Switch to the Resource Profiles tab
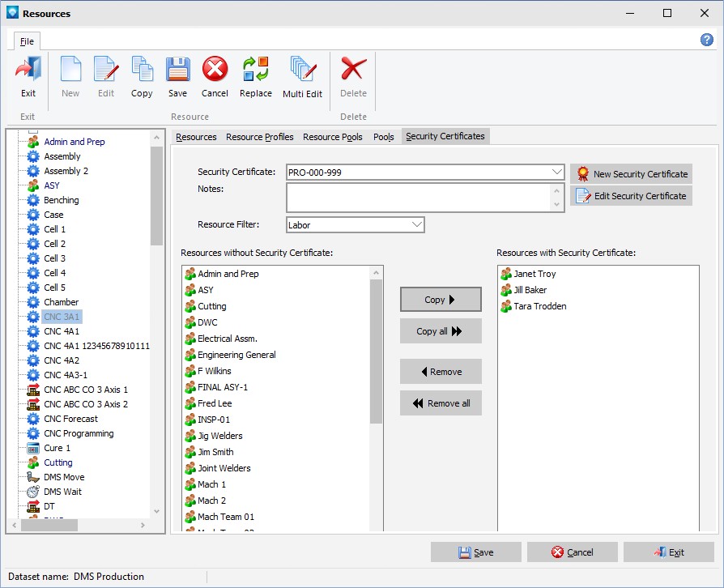The height and width of the screenshot is (588, 724). pos(259,137)
